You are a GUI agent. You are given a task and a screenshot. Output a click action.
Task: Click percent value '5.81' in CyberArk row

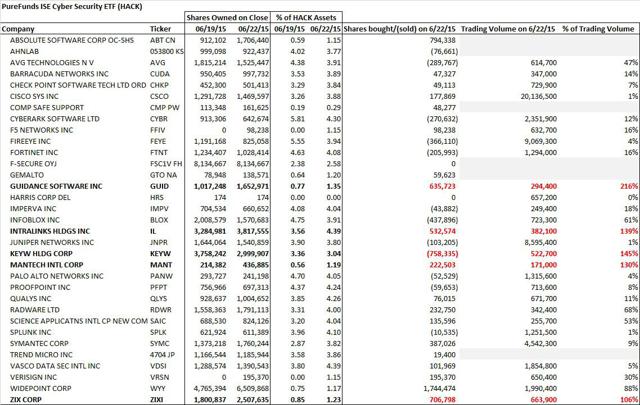pos(298,119)
